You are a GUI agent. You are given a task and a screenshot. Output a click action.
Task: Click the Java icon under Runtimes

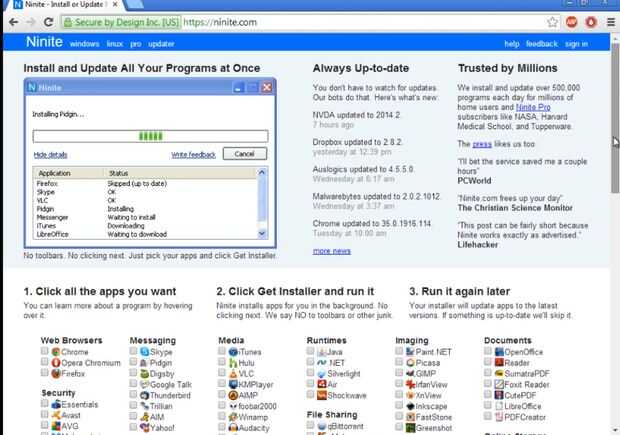(321, 352)
